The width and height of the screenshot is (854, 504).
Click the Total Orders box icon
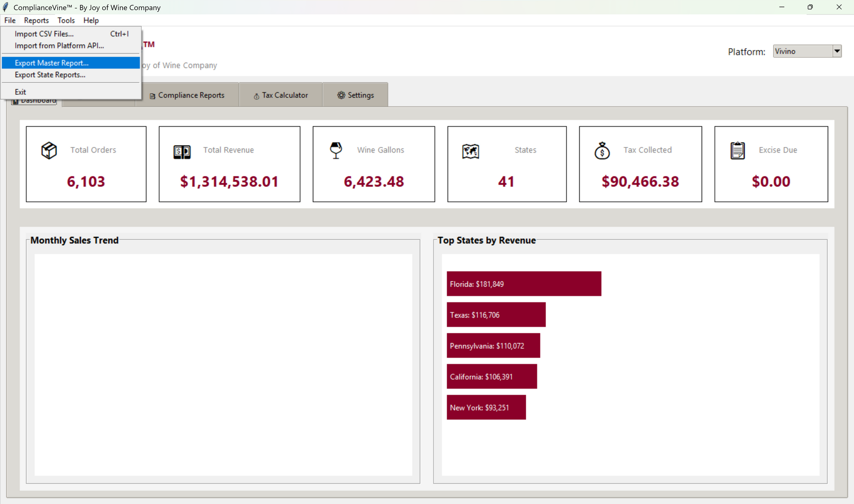click(49, 150)
